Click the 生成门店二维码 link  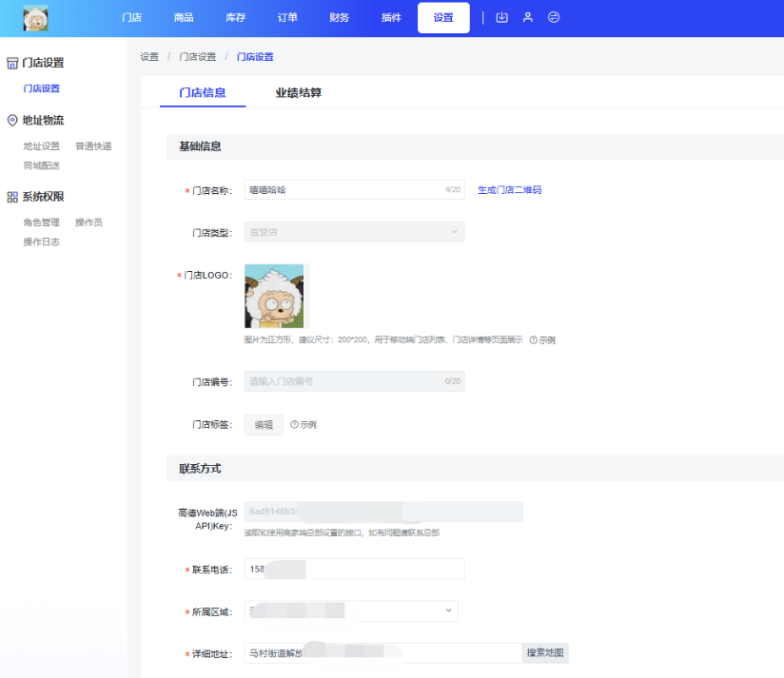coord(509,190)
